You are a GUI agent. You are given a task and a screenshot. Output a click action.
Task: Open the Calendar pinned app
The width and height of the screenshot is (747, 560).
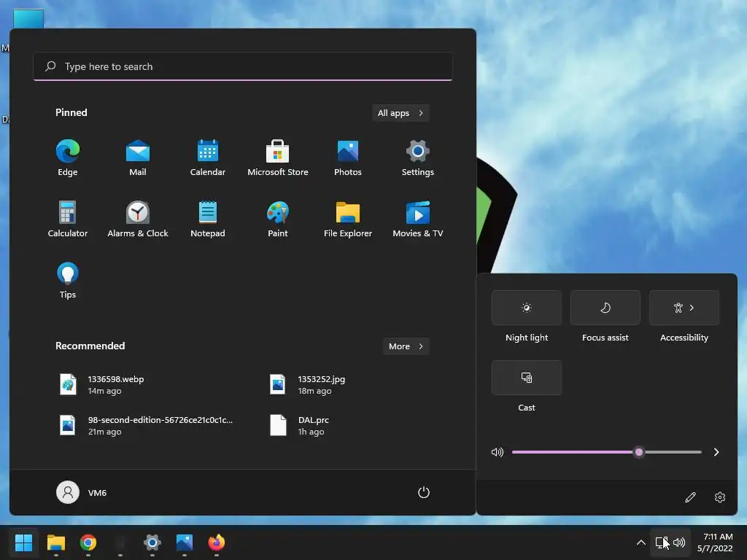(208, 158)
